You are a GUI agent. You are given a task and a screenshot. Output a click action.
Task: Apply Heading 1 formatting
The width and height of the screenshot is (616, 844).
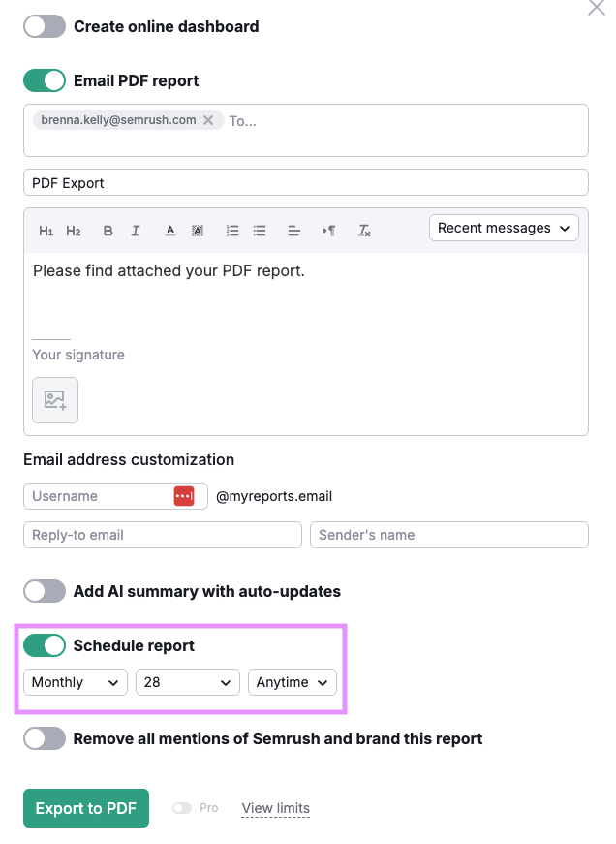tap(46, 231)
